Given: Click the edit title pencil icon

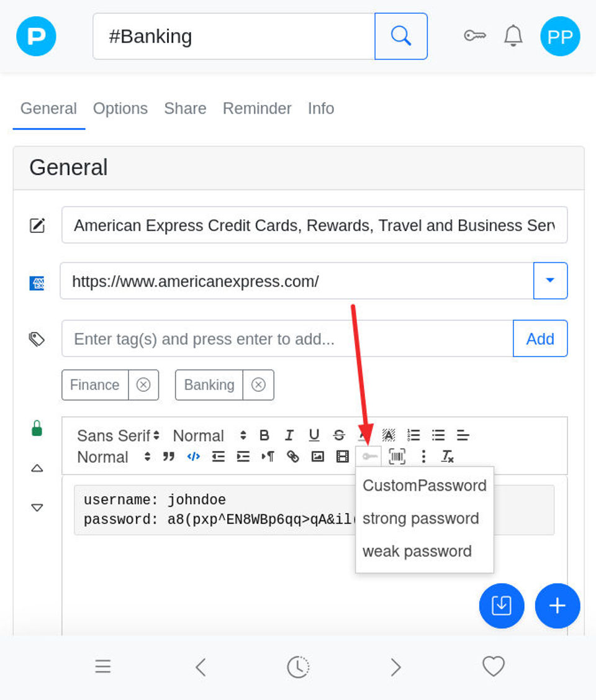Looking at the screenshot, I should [37, 225].
